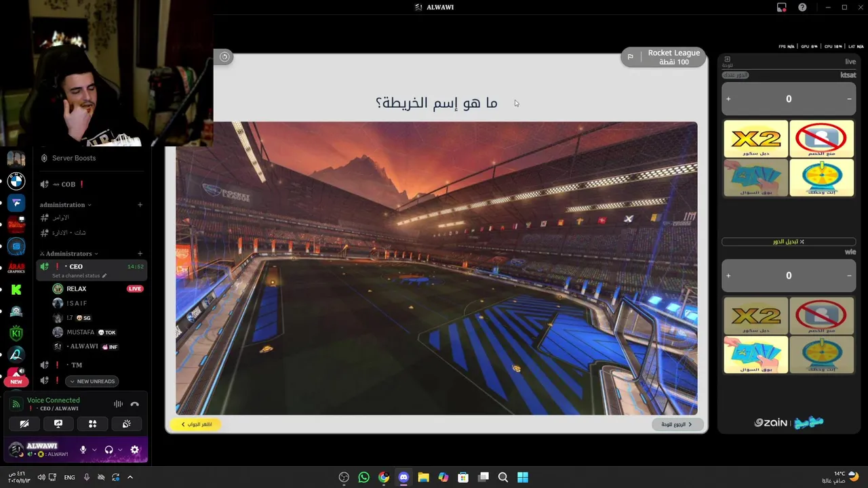
Task: Click user MUSTAFA in the voice channel
Action: click(80, 332)
